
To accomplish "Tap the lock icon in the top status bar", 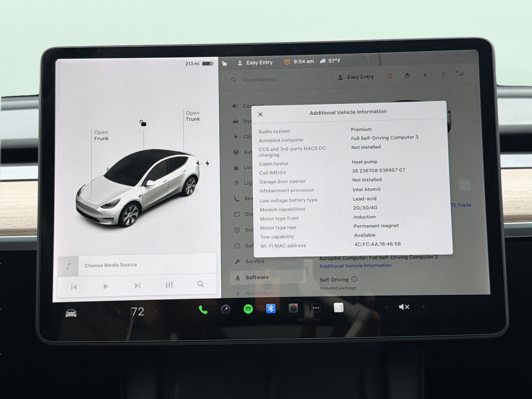I will point(224,63).
